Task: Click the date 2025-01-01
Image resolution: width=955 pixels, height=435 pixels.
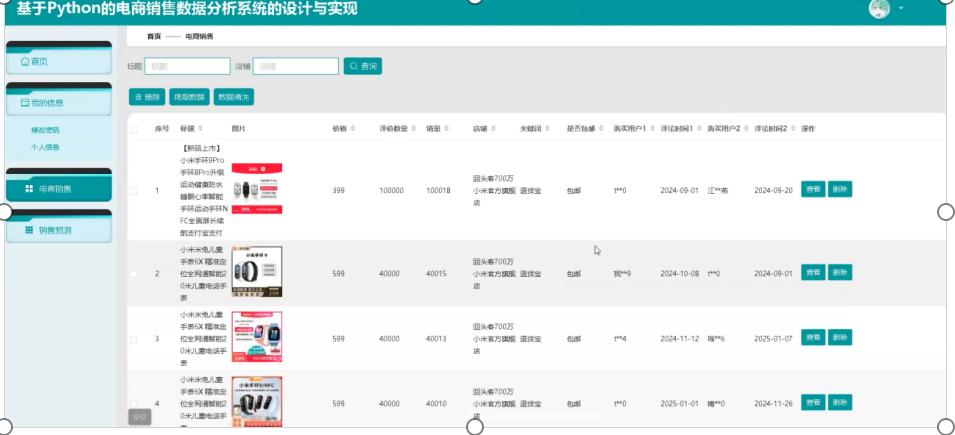Action: 680,403
